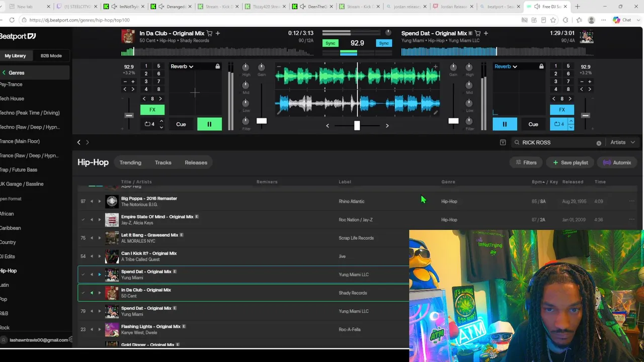Image resolution: width=644 pixels, height=362 pixels.
Task: Click the Save playlist button
Action: [571, 162]
